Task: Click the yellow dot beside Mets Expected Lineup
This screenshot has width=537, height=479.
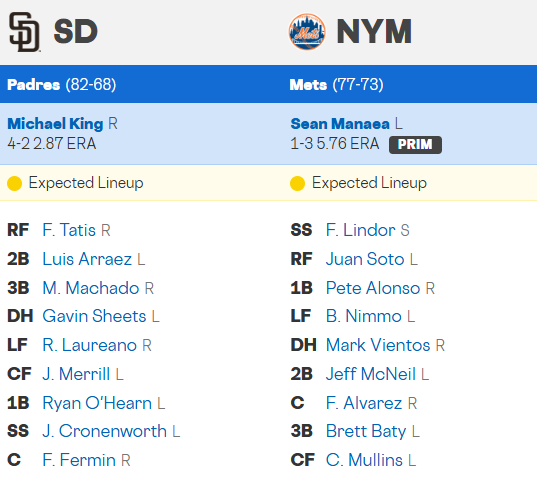Action: click(x=297, y=183)
